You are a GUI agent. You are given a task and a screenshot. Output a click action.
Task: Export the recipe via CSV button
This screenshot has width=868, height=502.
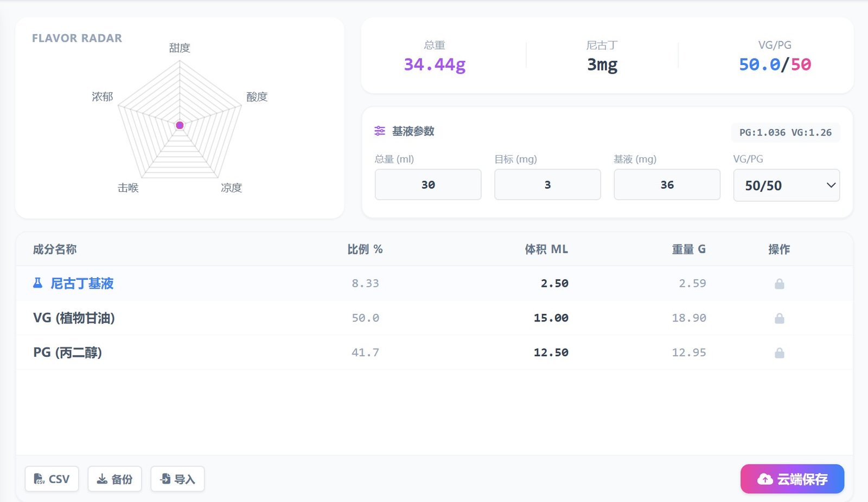52,479
